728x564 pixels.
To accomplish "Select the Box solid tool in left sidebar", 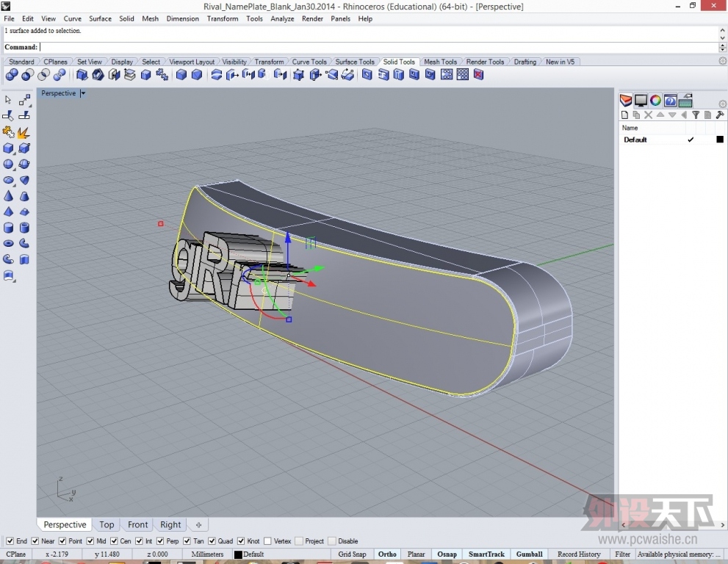I will pos(8,148).
